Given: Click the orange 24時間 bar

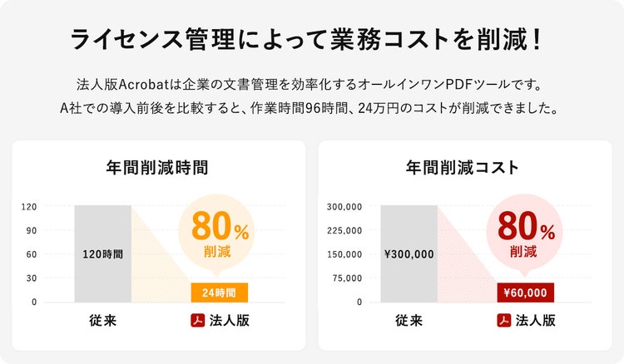Looking at the screenshot, I should pyautogui.click(x=219, y=293).
